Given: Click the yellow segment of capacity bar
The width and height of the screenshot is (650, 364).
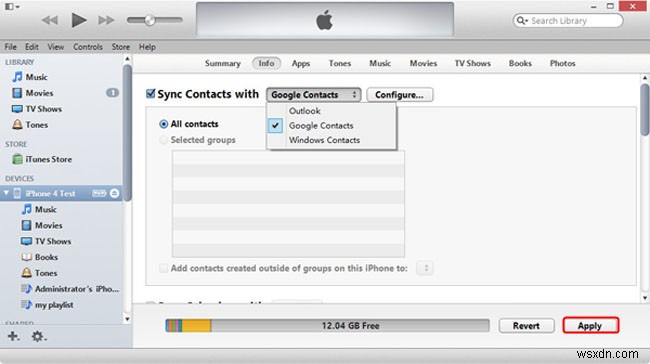Looking at the screenshot, I should [196, 325].
